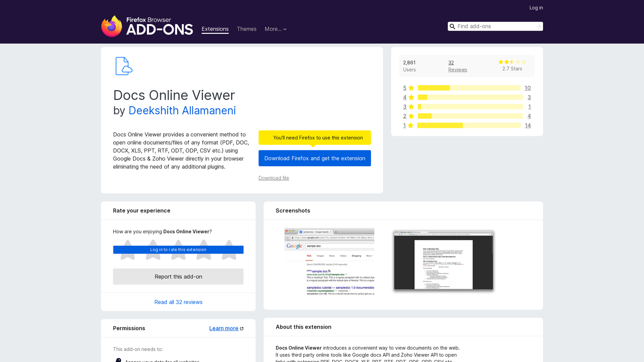Click the Firefox Browser Add-ons logo
Screen dimensions: 644x362
point(147,26)
